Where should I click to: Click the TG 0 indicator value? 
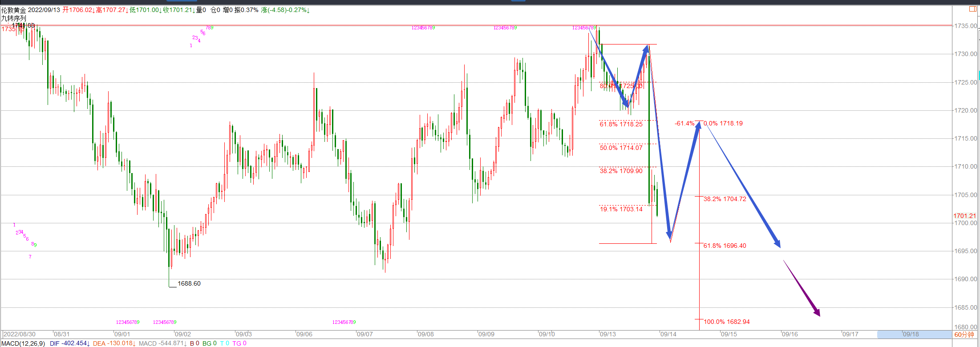[x=239, y=343]
